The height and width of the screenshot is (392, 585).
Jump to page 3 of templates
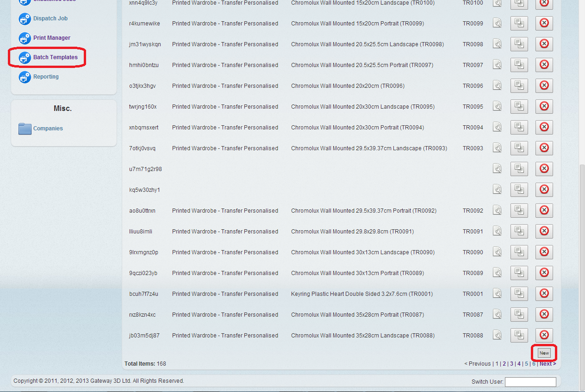(x=512, y=364)
